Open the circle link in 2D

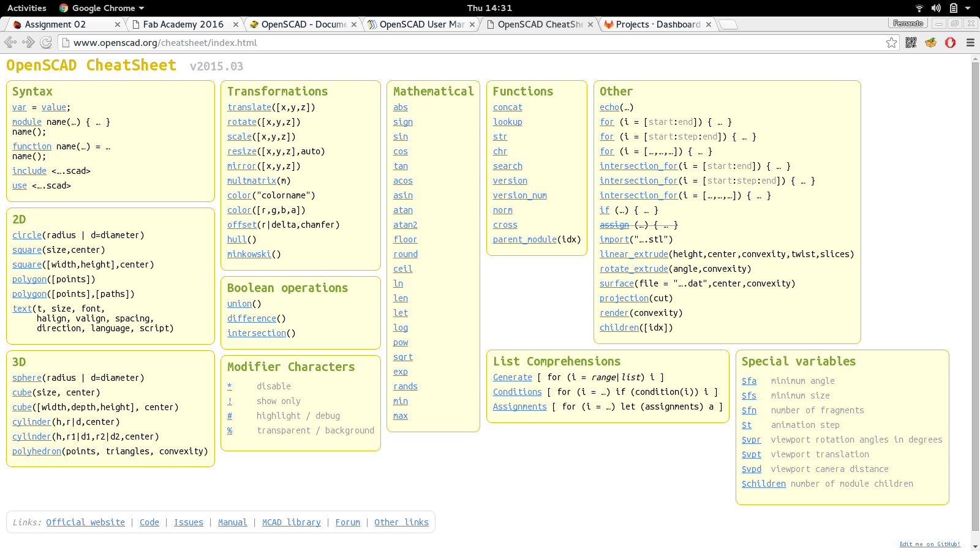tap(27, 235)
